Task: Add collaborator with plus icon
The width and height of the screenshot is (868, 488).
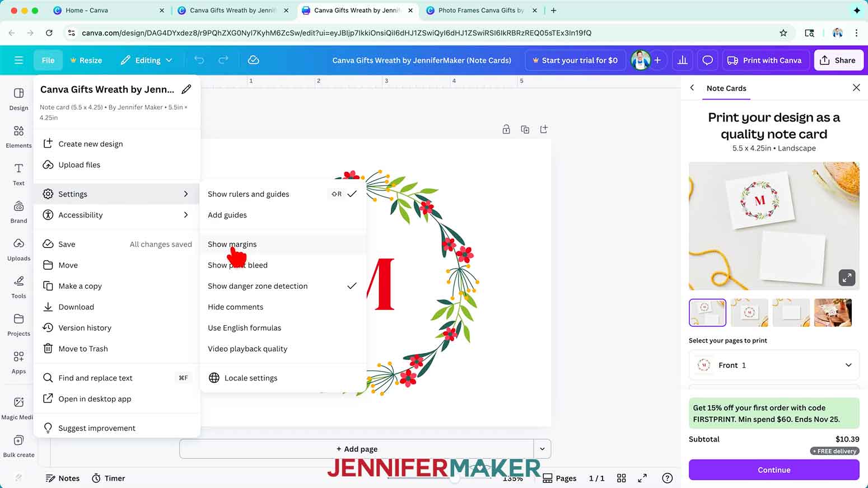Action: [x=657, y=60]
